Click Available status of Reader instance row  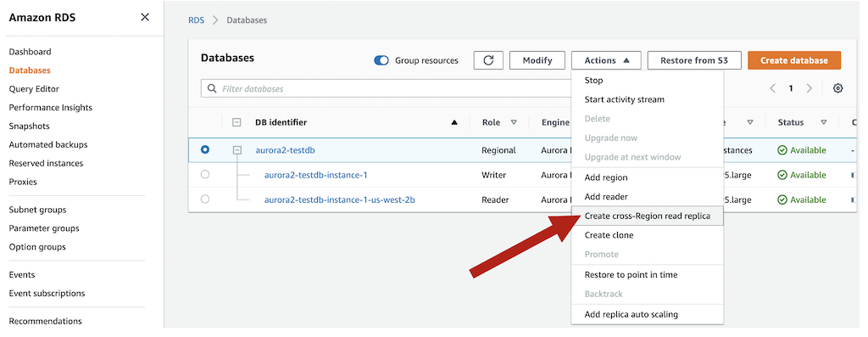(802, 199)
